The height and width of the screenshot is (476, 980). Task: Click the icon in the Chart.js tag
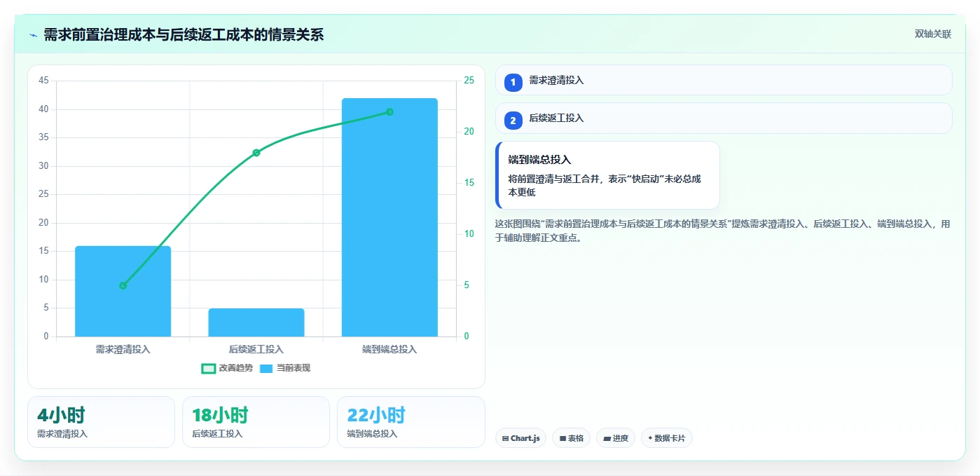tap(505, 439)
